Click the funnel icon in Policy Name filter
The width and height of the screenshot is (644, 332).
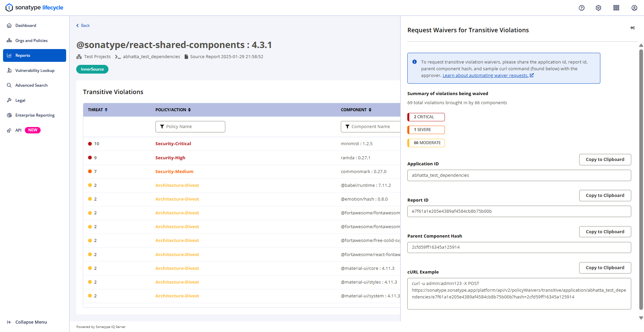[x=162, y=127]
